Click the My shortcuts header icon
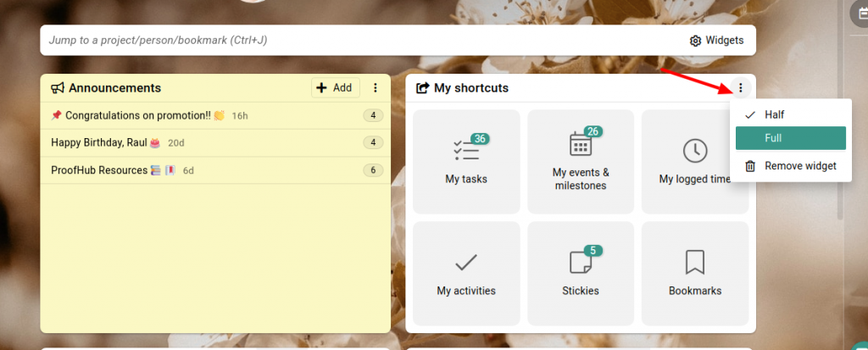868x350 pixels. pyautogui.click(x=422, y=88)
